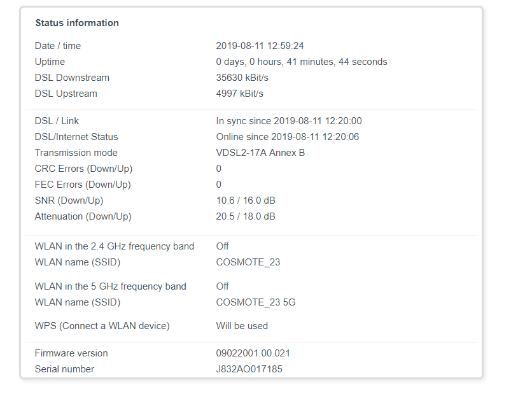Select the Date / time value 2019-08-11 12:59:24
This screenshot has width=532, height=408.
[260, 46]
